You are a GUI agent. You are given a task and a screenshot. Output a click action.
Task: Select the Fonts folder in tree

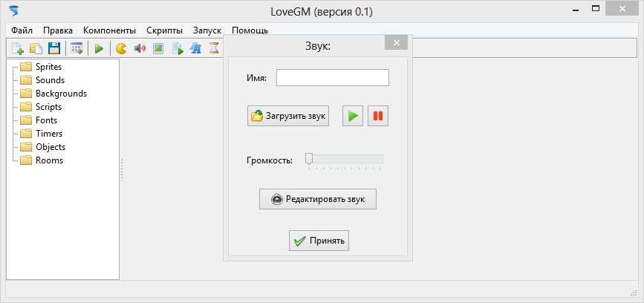point(39,120)
